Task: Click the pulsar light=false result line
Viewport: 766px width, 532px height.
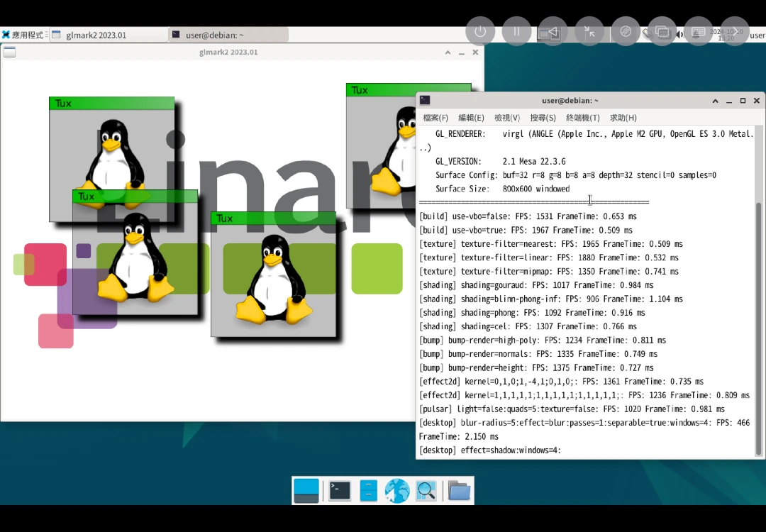Action: pos(572,409)
